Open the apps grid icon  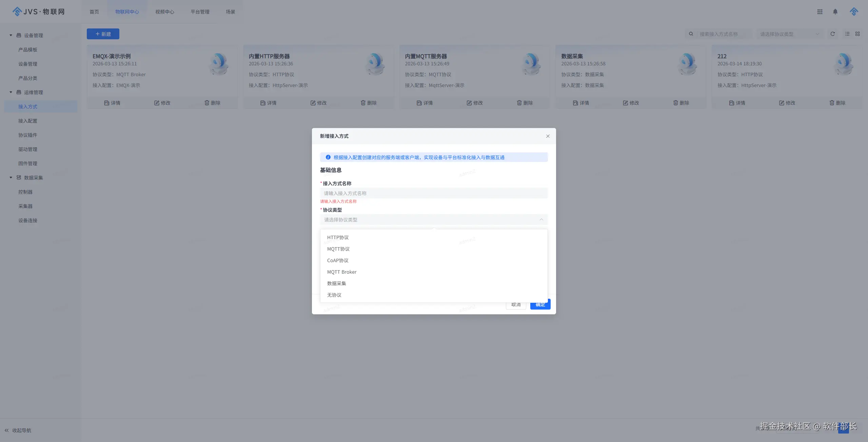(820, 12)
